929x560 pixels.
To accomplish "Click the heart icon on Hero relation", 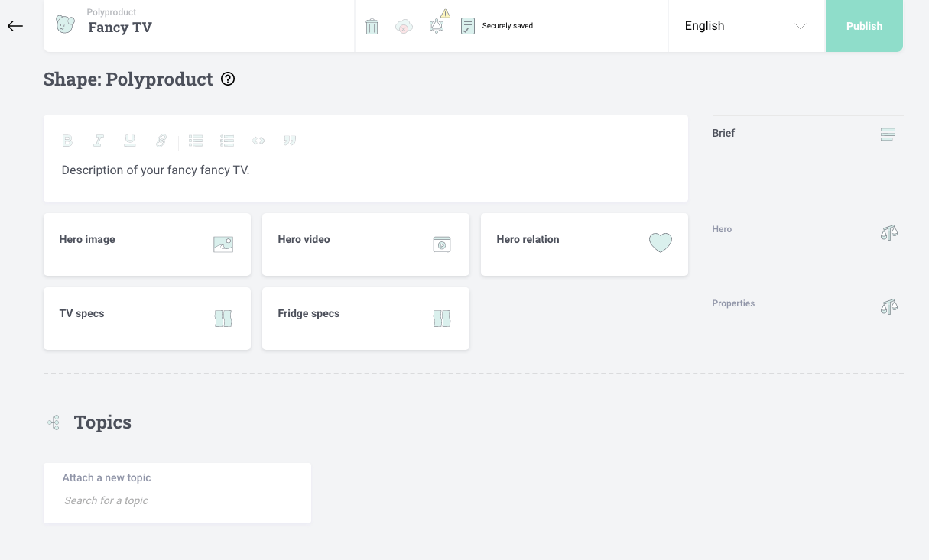I will [x=661, y=243].
